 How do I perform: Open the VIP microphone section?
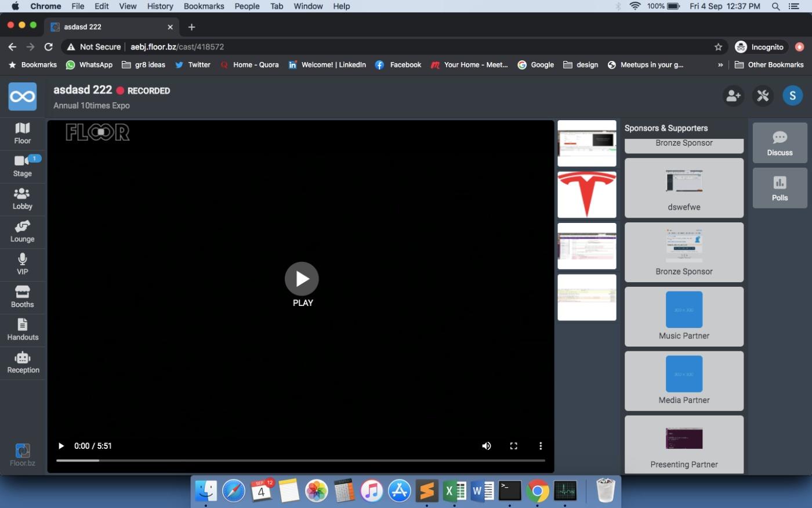tap(23, 264)
